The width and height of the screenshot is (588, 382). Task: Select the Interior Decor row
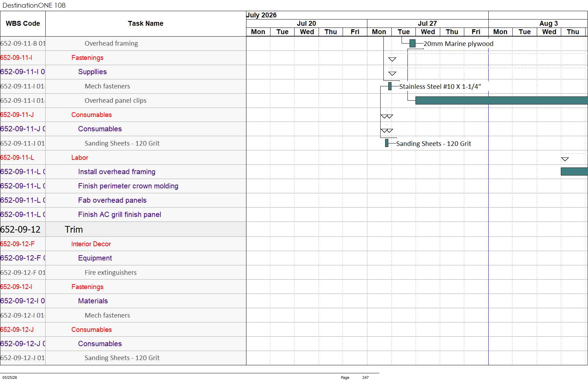tap(123, 244)
